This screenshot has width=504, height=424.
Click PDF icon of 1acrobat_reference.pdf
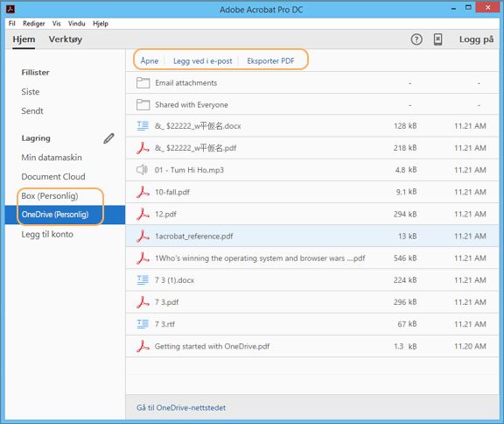click(143, 237)
